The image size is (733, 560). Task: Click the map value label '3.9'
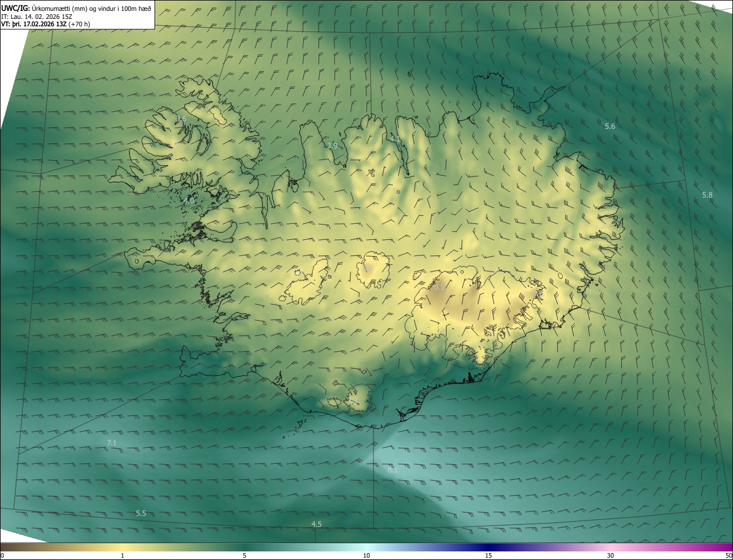click(332, 145)
